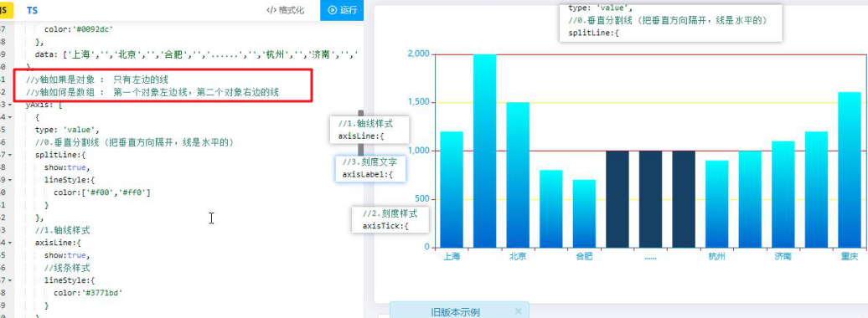Click the 上海 x-axis label
The height and width of the screenshot is (318, 868).
click(x=452, y=257)
